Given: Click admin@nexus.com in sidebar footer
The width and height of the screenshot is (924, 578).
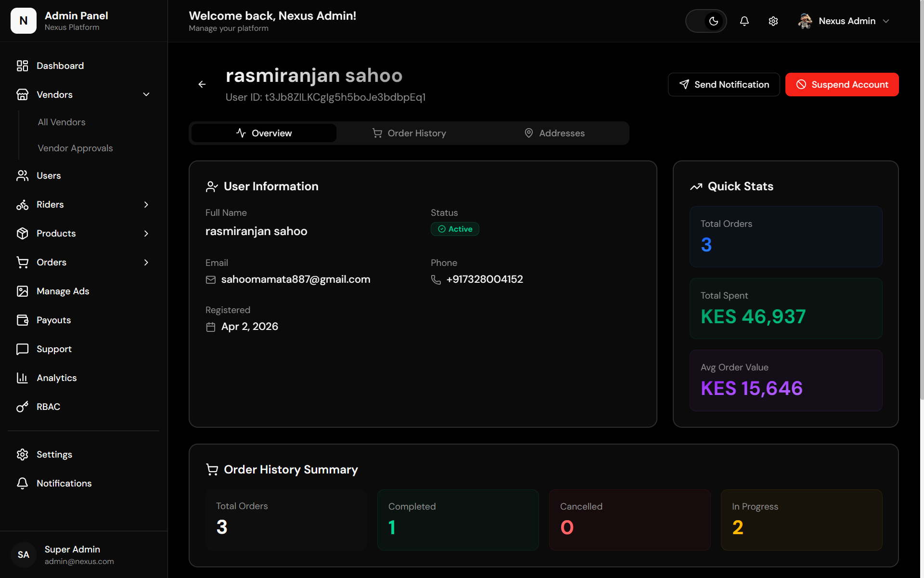Looking at the screenshot, I should (x=79, y=562).
